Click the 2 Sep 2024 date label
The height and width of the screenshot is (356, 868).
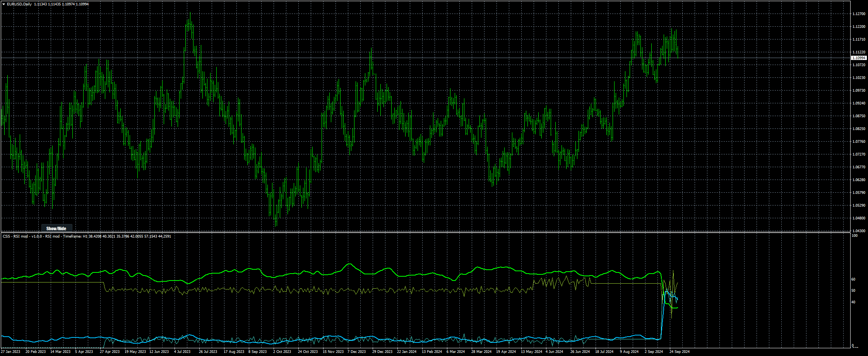654,352
